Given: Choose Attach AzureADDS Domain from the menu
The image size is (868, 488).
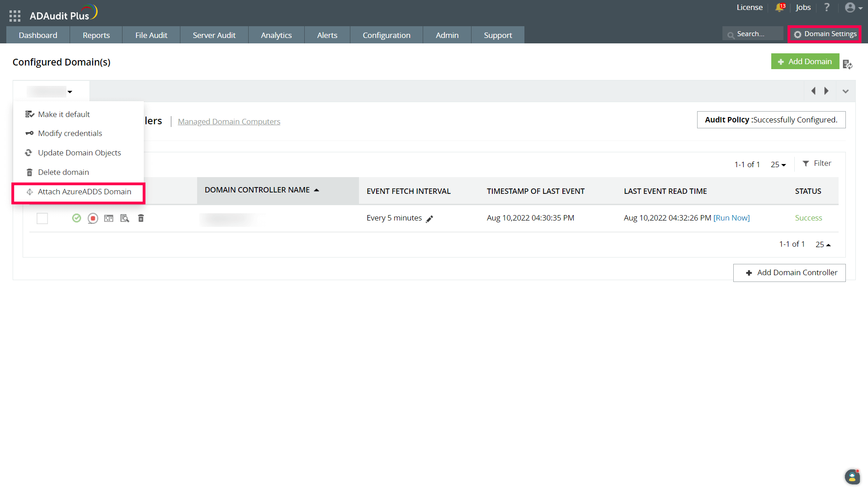Looking at the screenshot, I should tap(85, 192).
